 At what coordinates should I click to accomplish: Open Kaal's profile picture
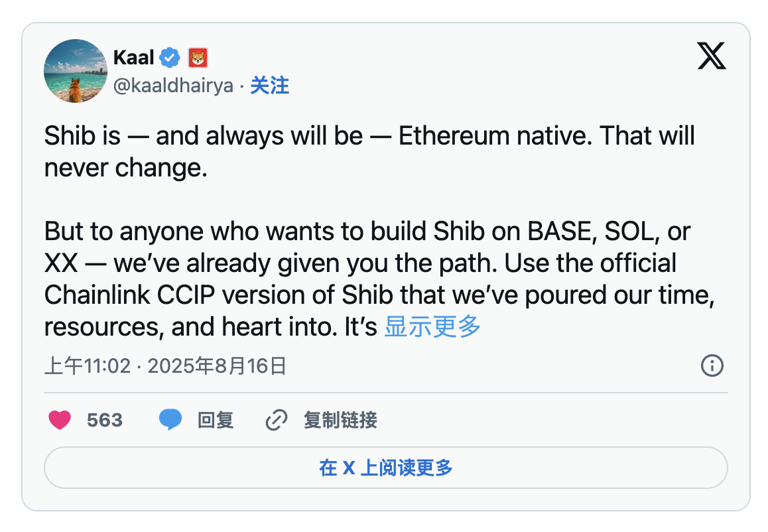(x=76, y=71)
